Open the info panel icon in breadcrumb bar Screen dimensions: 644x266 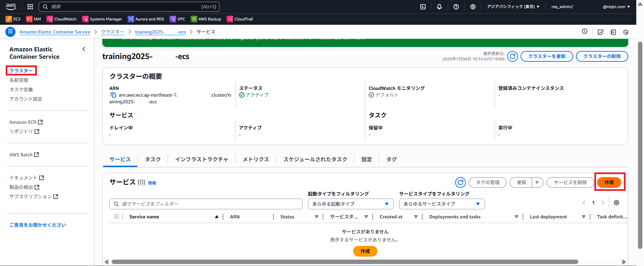pyautogui.click(x=585, y=32)
